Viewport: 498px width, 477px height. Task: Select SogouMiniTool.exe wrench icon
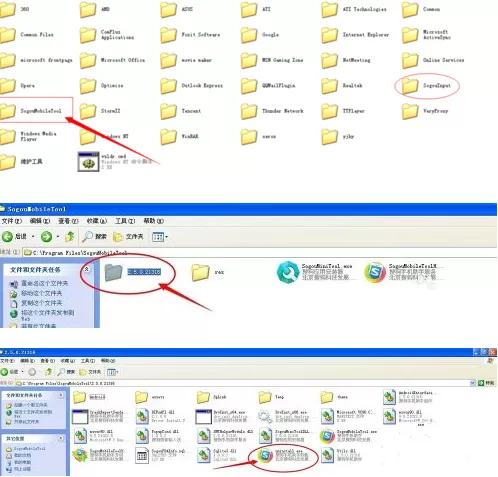pos(288,272)
